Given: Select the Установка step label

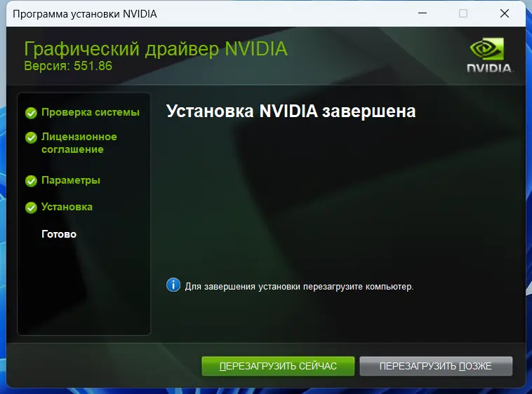Looking at the screenshot, I should pyautogui.click(x=67, y=207).
